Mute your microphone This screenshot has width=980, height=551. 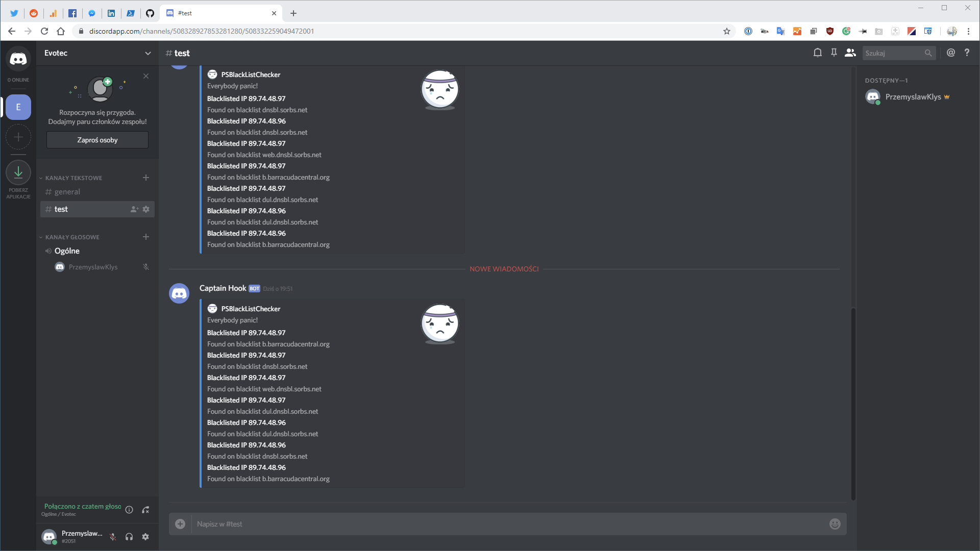point(112,537)
